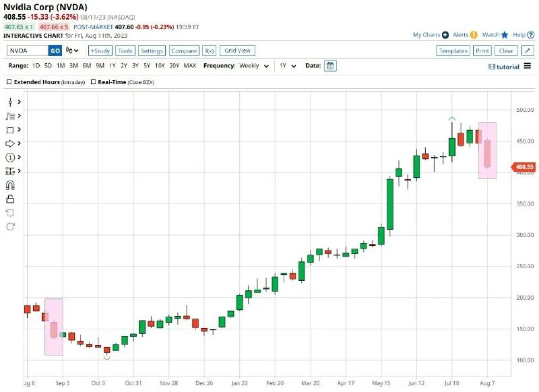Set range to 2Y
The height and width of the screenshot is (392, 539).
[x=124, y=65]
